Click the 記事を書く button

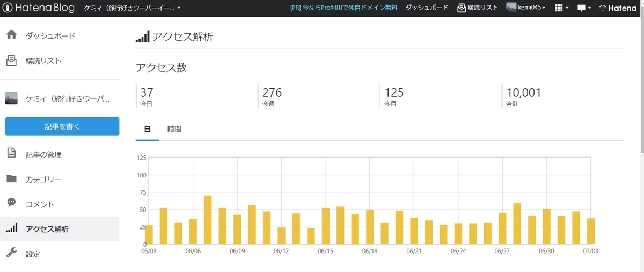click(x=62, y=126)
